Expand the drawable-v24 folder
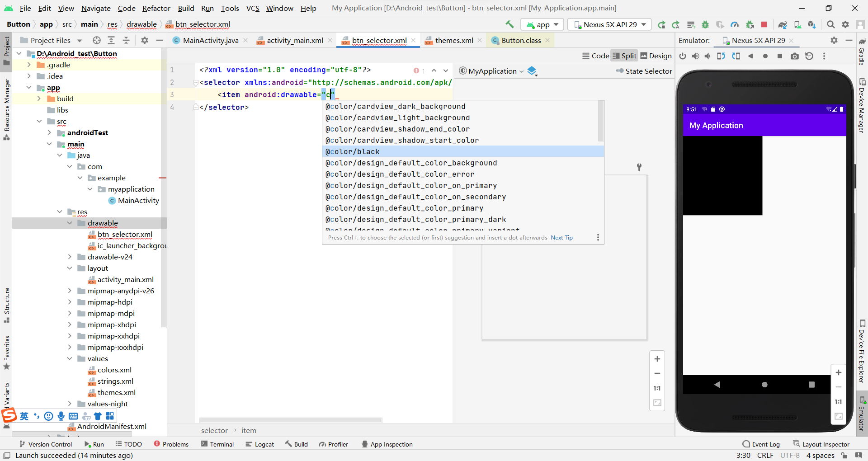 [70, 257]
